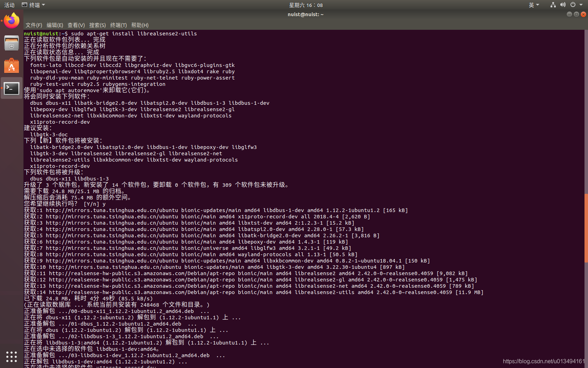The image size is (588, 368).
Task: Open the 帮助(H) menu
Action: point(140,25)
